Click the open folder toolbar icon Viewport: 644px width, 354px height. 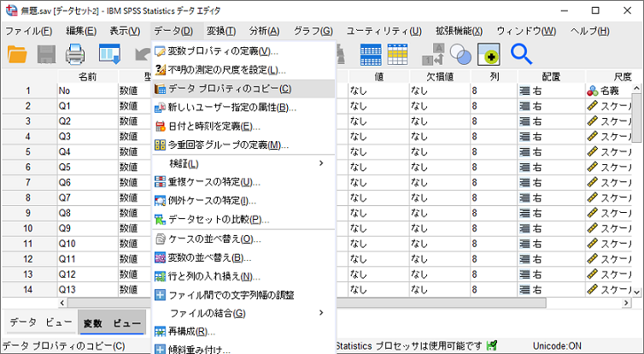(x=18, y=55)
